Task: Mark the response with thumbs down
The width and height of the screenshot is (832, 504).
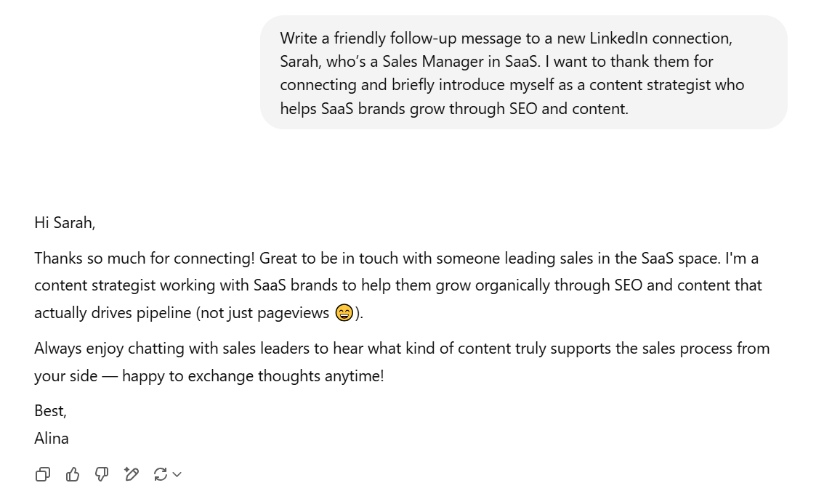Action: 101,473
